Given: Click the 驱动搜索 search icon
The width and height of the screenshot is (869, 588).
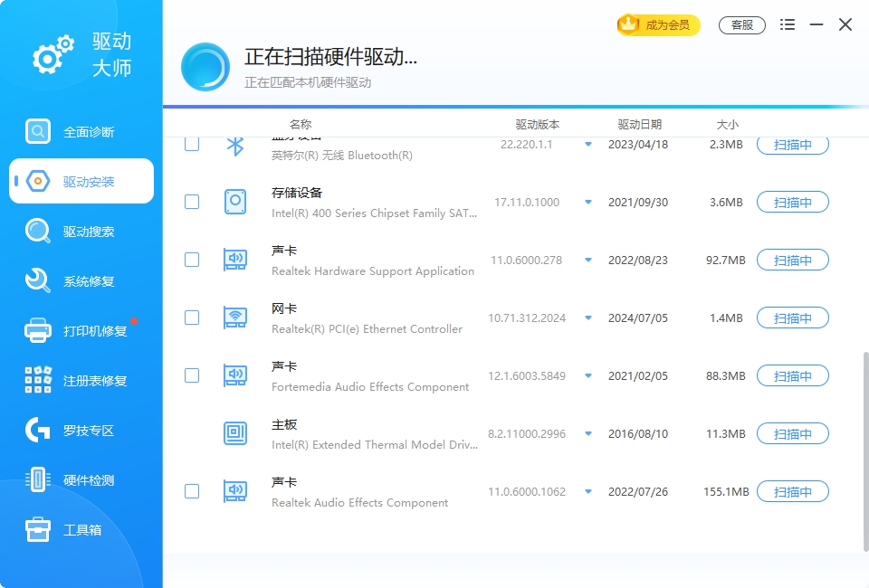Looking at the screenshot, I should point(38,231).
